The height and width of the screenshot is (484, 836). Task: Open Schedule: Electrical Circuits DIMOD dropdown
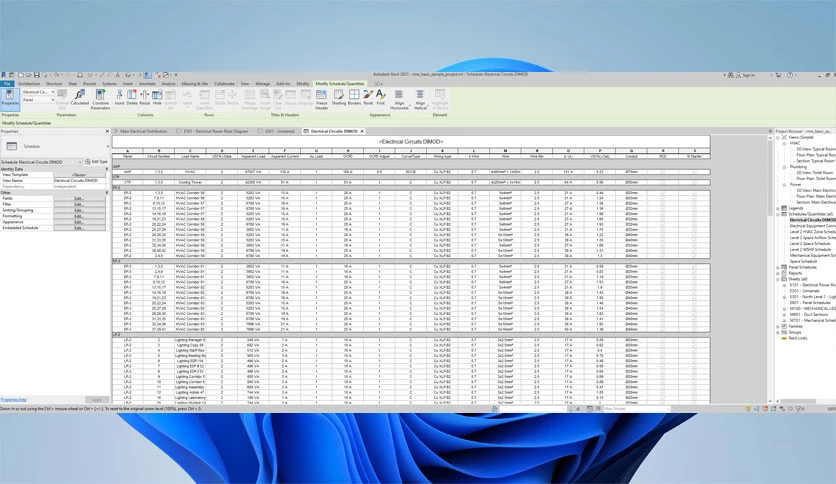point(42,162)
